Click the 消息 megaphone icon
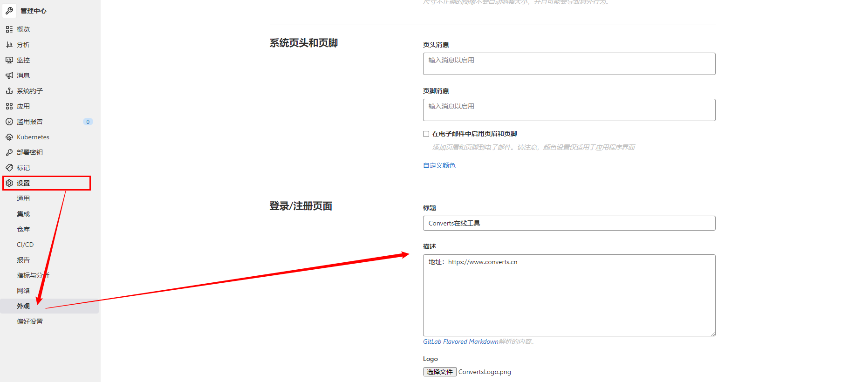The height and width of the screenshot is (382, 868). click(9, 75)
